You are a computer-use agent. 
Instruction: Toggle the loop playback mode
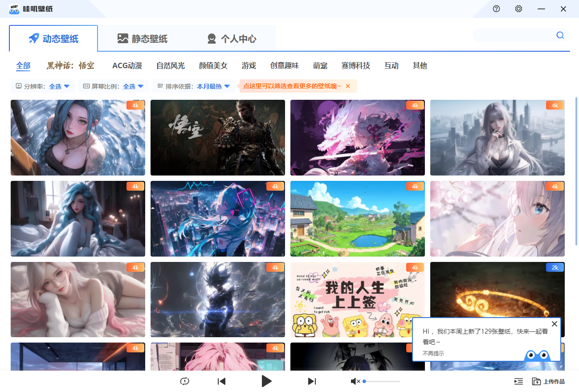tap(184, 381)
